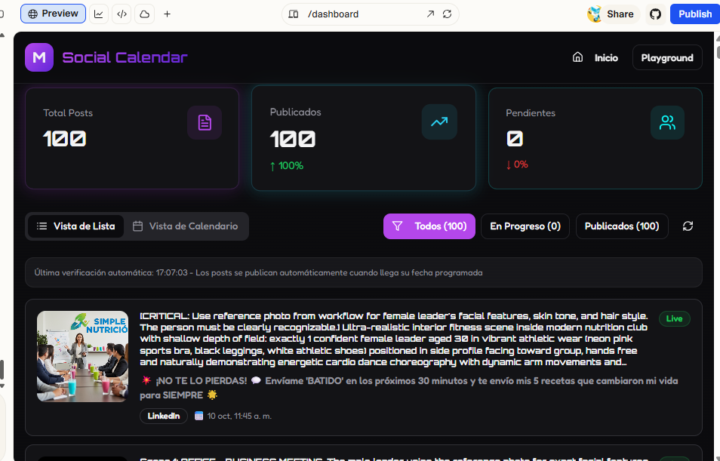Click the '100%' green percentage text
This screenshot has height=461, width=720.
[x=291, y=166]
